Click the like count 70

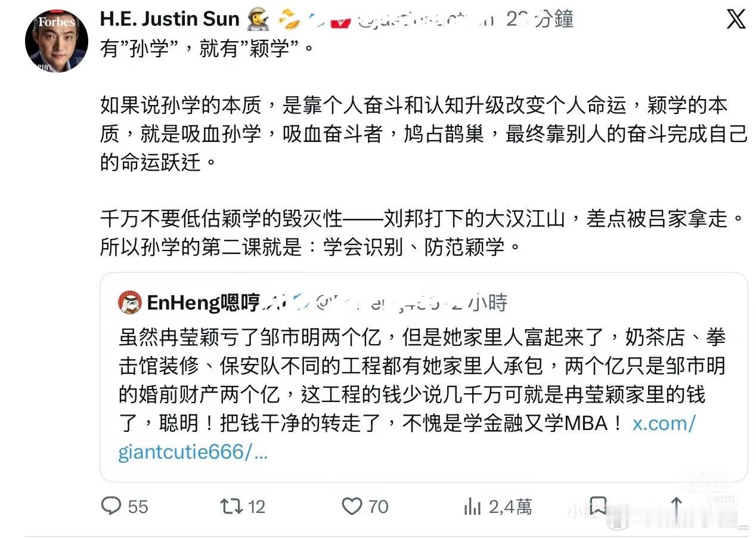coord(378,507)
